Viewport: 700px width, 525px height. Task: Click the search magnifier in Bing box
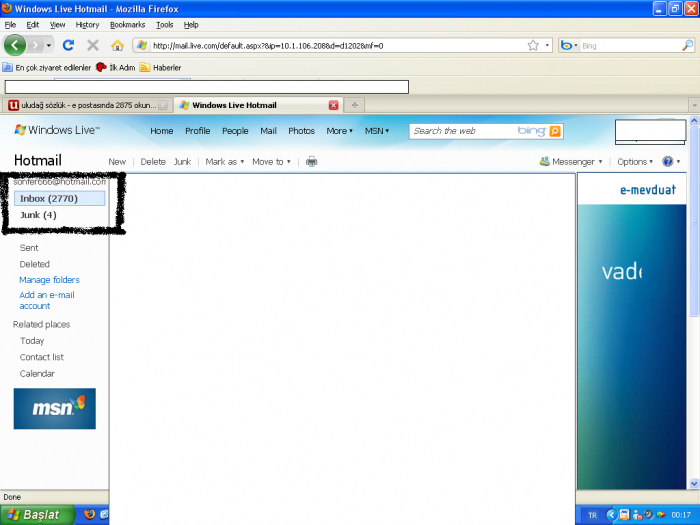click(x=688, y=45)
